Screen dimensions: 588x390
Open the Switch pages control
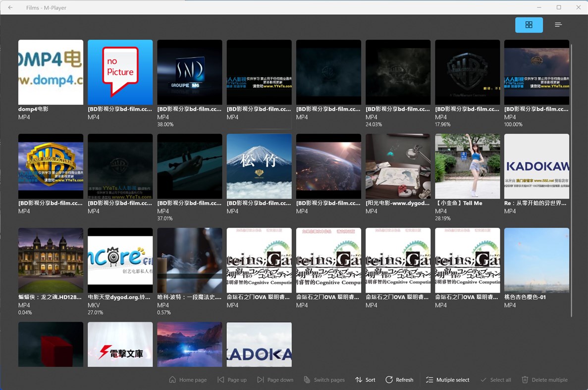coord(324,380)
